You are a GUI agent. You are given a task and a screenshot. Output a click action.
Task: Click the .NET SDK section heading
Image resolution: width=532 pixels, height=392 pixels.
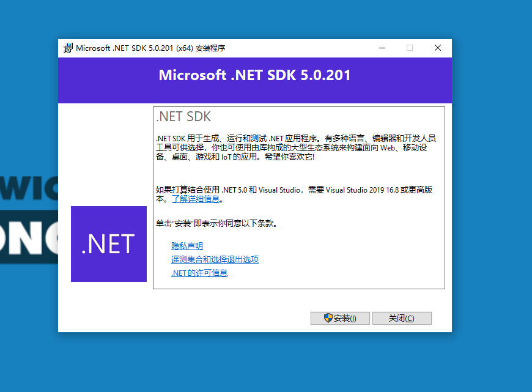click(x=183, y=116)
